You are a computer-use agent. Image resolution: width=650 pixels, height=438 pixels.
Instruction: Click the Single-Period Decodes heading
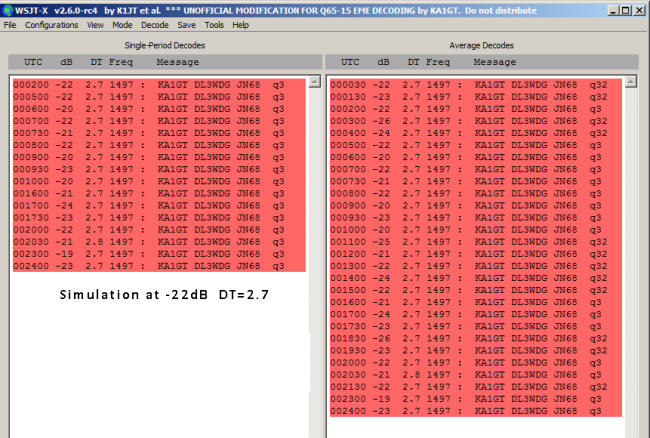165,45
